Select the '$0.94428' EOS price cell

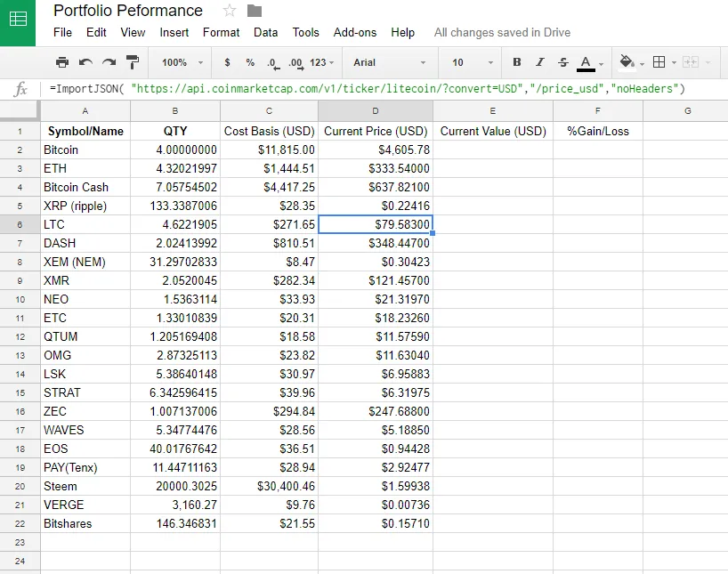(x=376, y=449)
